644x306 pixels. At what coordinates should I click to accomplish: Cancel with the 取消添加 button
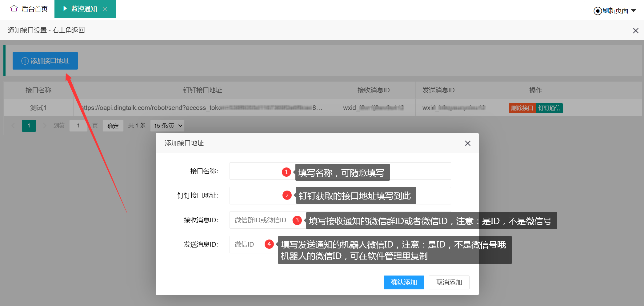click(449, 282)
